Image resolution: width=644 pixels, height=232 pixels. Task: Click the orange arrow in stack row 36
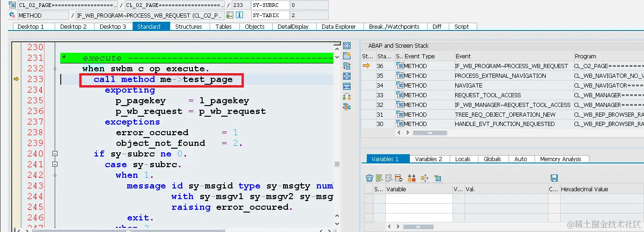coord(366,66)
